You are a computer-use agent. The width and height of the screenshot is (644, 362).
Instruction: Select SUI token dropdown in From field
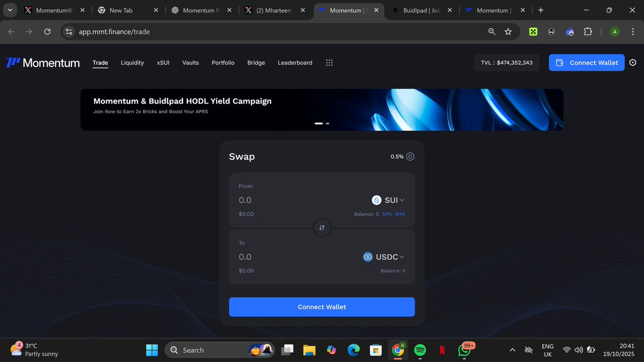(x=388, y=200)
